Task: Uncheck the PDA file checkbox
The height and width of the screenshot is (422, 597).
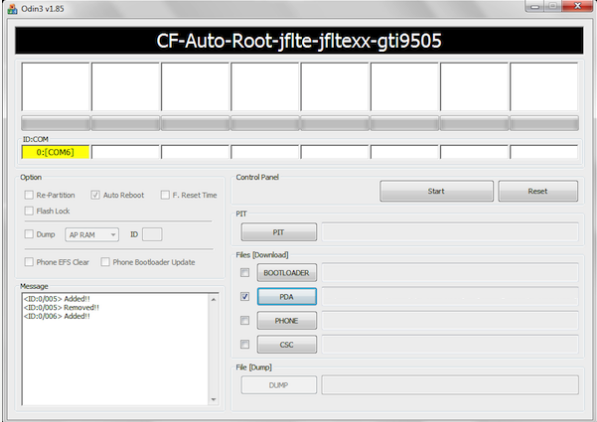Action: [245, 296]
